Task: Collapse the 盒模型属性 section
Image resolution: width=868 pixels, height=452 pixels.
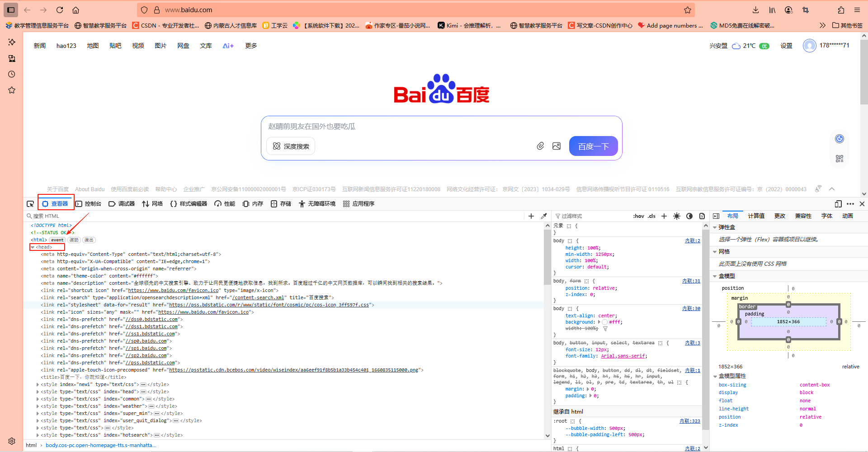Action: (x=715, y=376)
